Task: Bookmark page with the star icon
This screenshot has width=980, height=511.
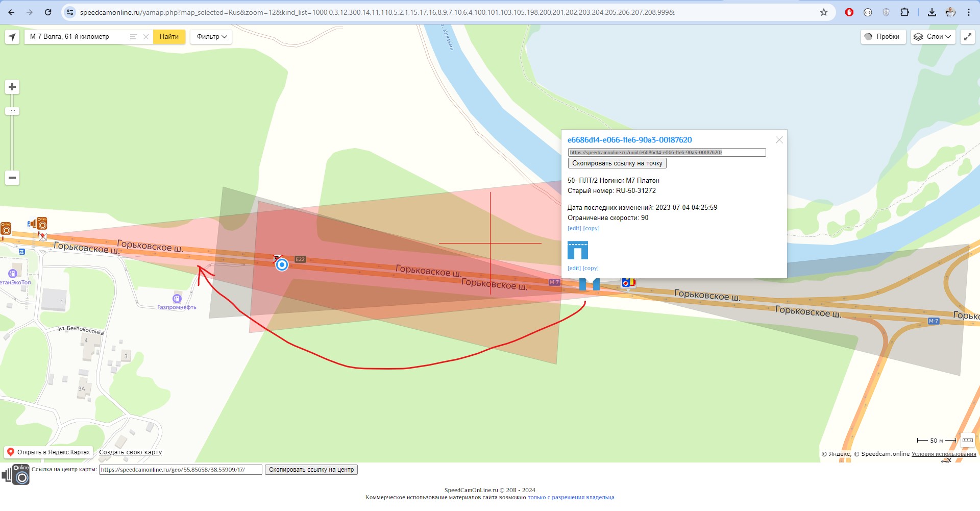Action: (x=823, y=12)
